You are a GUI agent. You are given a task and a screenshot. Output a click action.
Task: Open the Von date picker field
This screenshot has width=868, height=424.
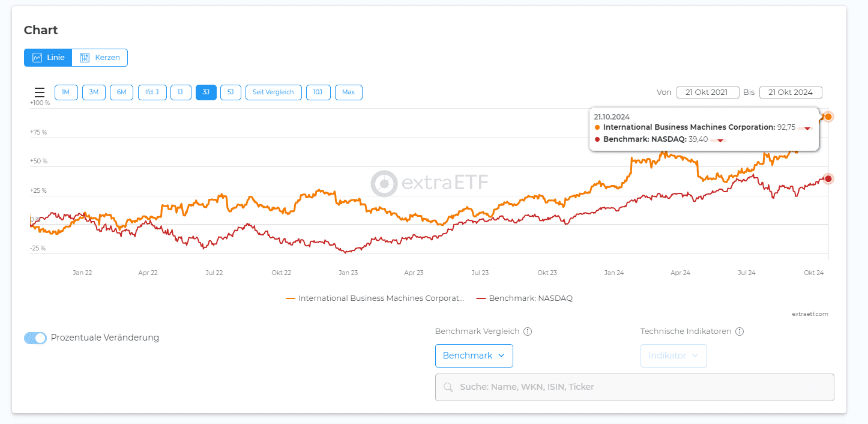point(707,92)
